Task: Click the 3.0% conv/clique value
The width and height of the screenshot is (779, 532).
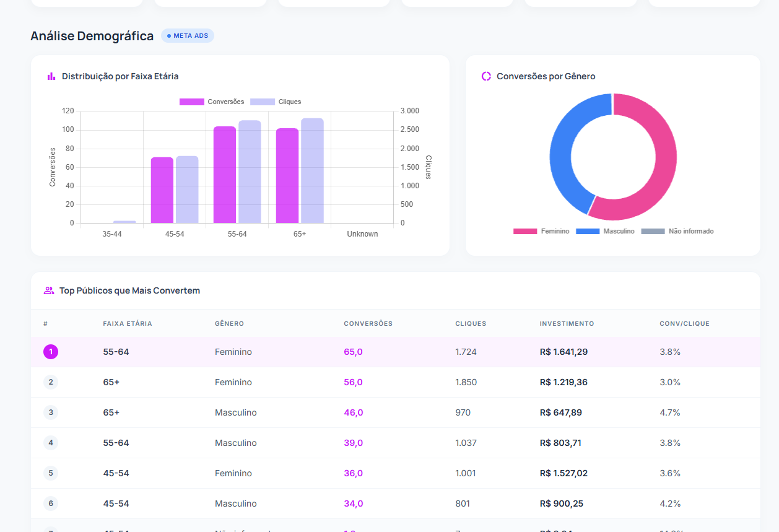Action: 670,382
